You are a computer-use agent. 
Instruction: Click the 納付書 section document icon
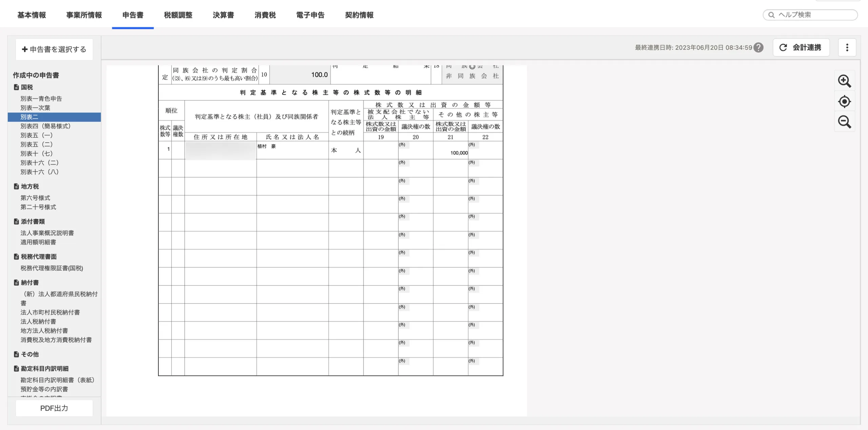pos(16,282)
